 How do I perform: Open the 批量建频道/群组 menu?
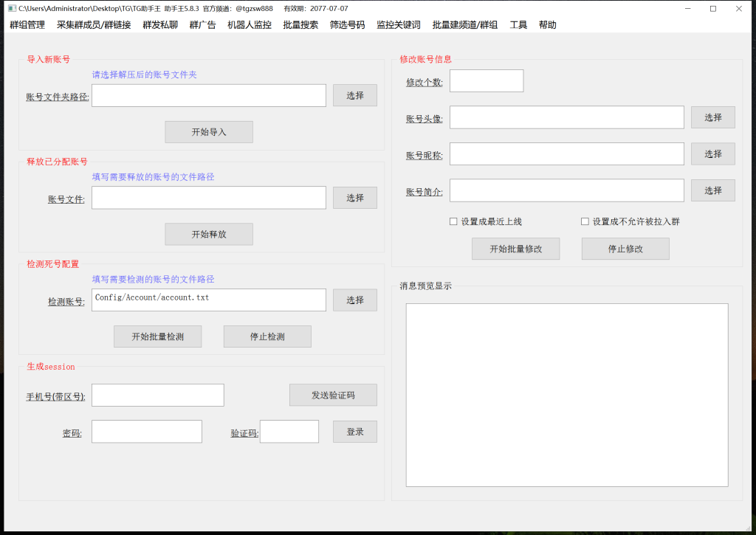pos(465,25)
